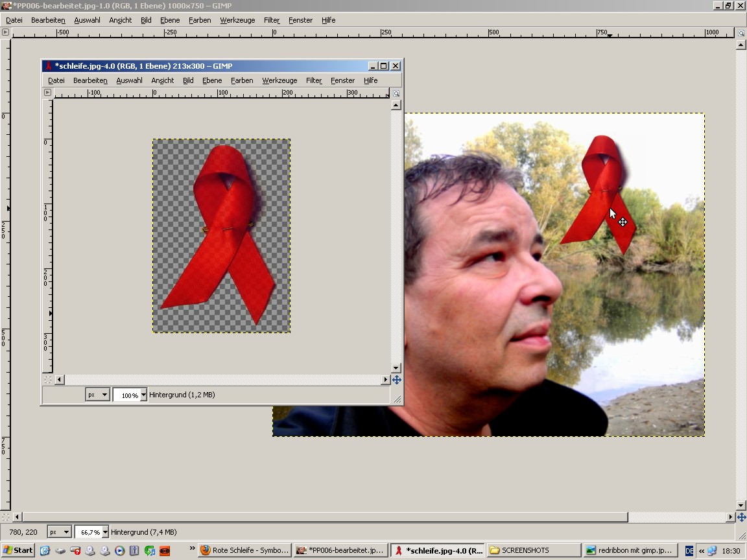Open main window image menu triangle button
This screenshot has width=747, height=560.
click(6, 32)
